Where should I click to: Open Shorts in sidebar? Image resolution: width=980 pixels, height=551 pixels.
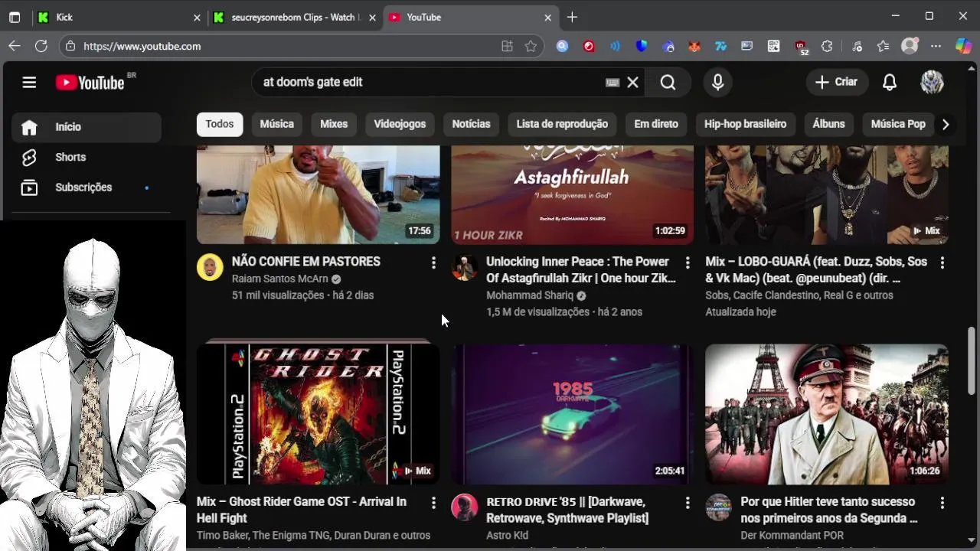click(87, 157)
